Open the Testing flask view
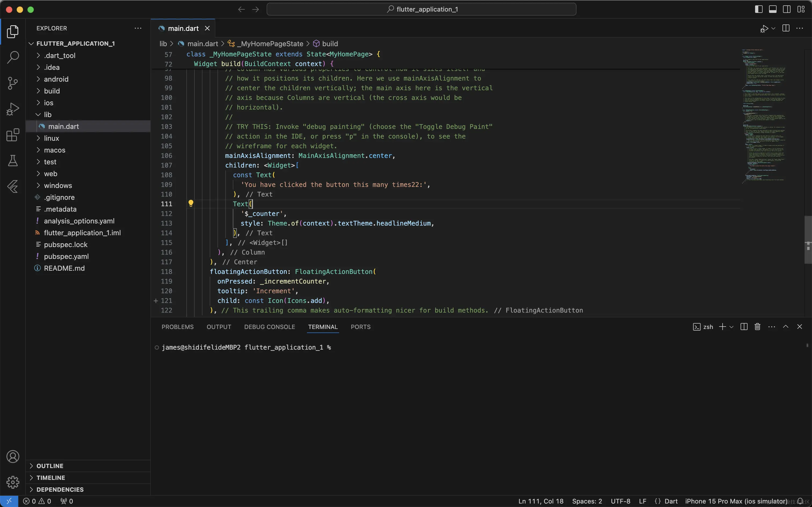 click(x=13, y=161)
